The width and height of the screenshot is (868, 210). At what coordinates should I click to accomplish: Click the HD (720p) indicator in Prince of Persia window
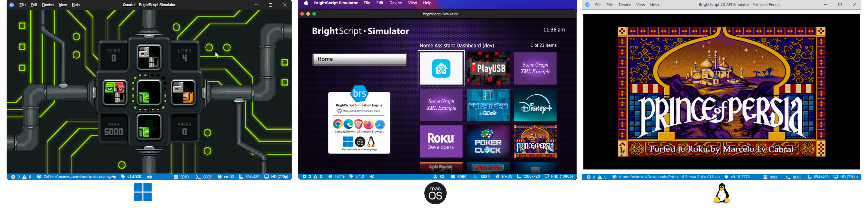pos(846,177)
